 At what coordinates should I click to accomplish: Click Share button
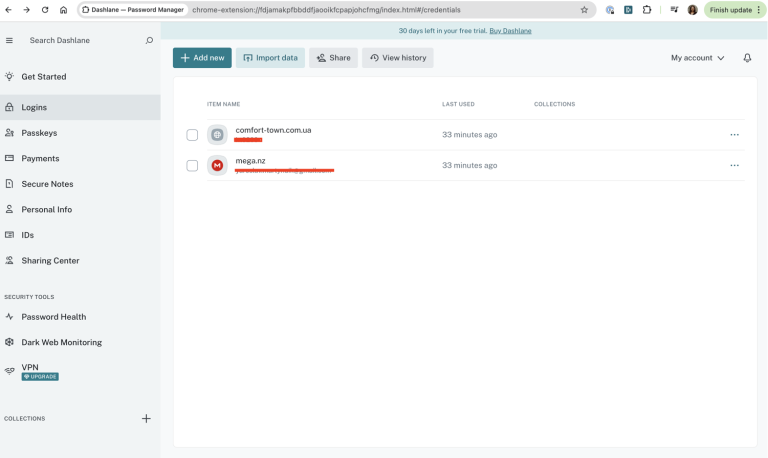(x=334, y=58)
